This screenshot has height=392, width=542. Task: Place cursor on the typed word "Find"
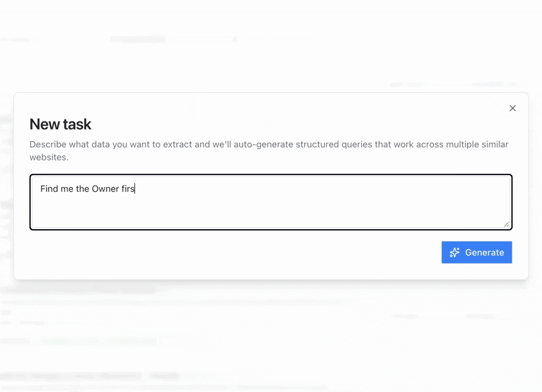(x=49, y=189)
